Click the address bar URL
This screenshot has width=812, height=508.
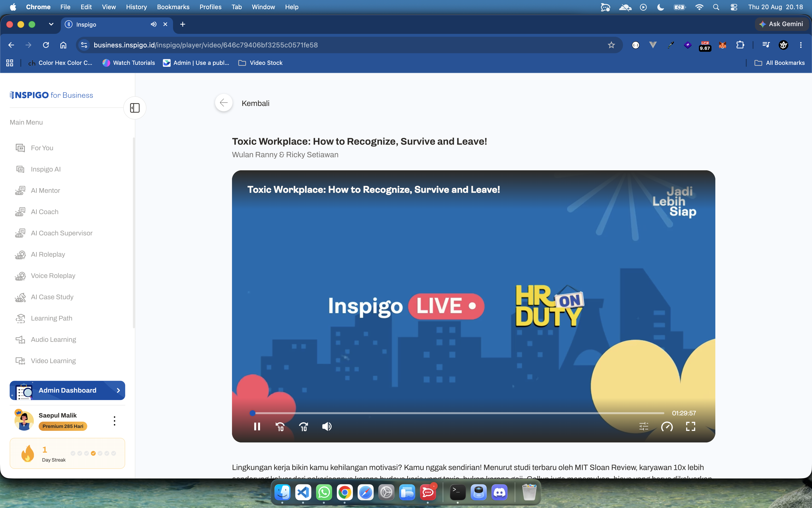206,45
